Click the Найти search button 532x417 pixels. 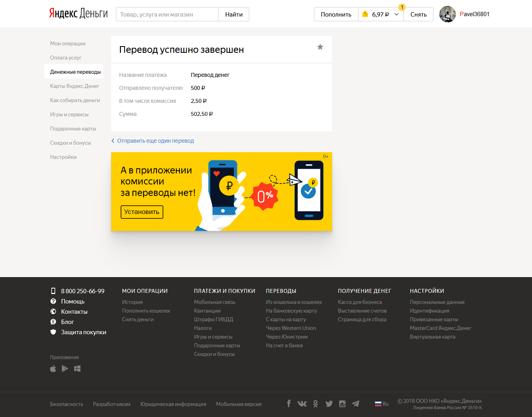pyautogui.click(x=234, y=14)
